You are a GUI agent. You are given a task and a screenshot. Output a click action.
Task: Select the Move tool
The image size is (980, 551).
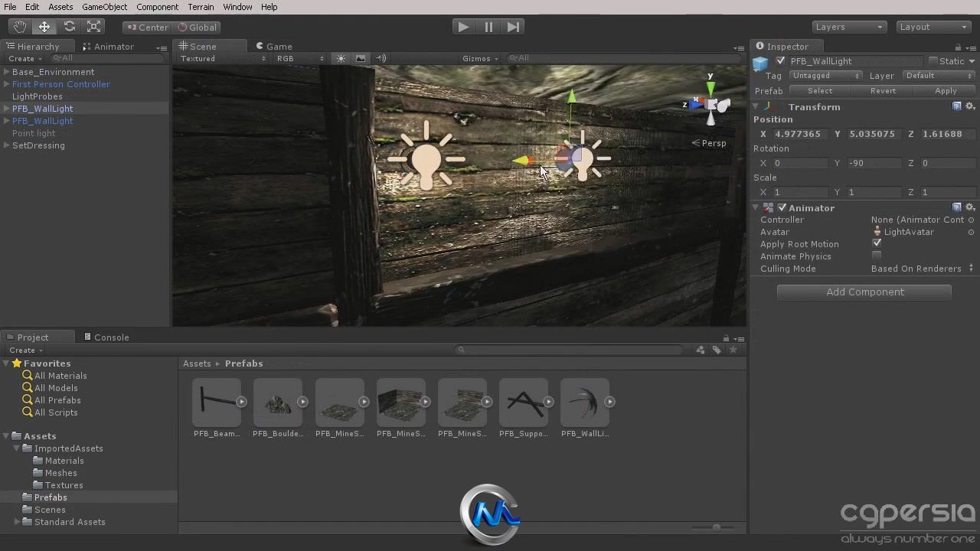tap(44, 27)
